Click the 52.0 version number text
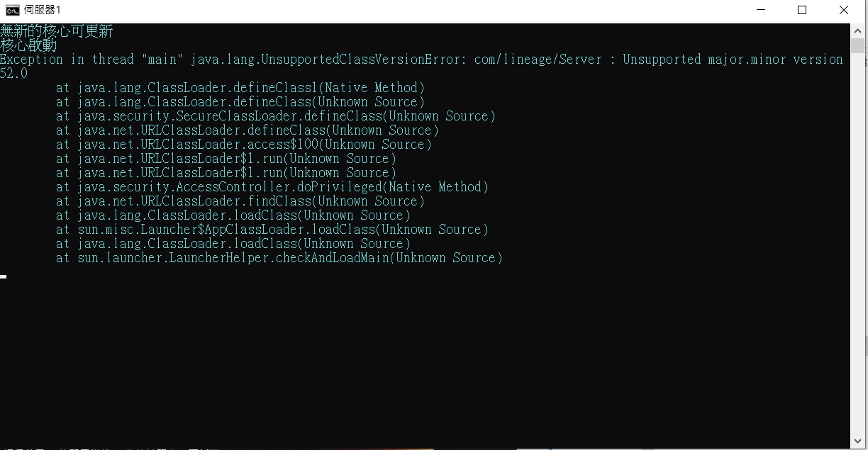 [14, 74]
